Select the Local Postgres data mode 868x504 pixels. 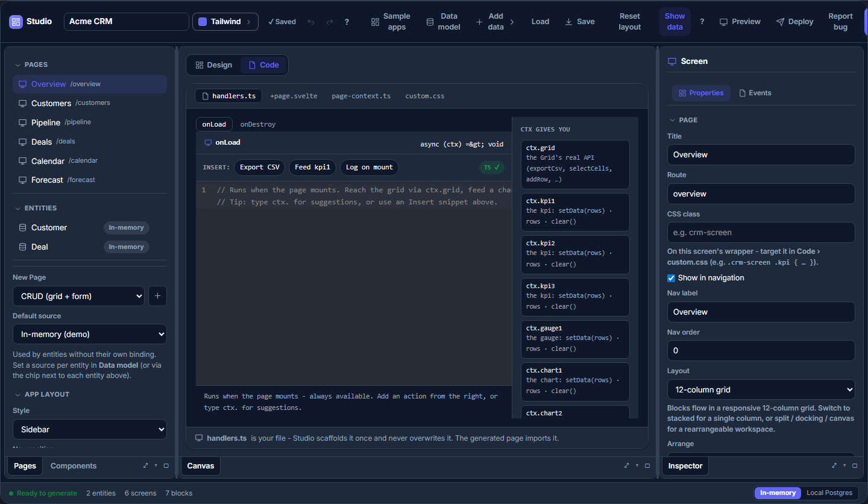pos(829,493)
